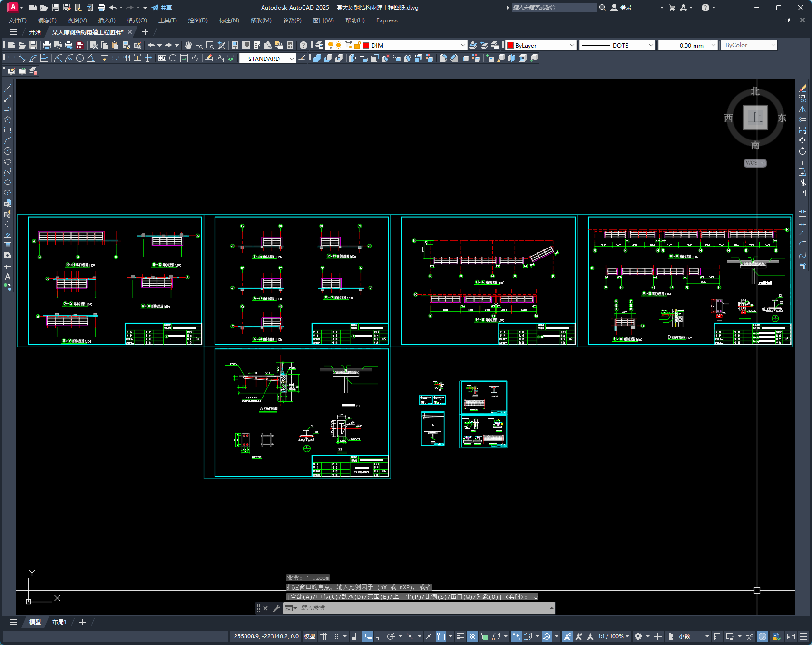Select the Polygon draw tool

pos(8,119)
